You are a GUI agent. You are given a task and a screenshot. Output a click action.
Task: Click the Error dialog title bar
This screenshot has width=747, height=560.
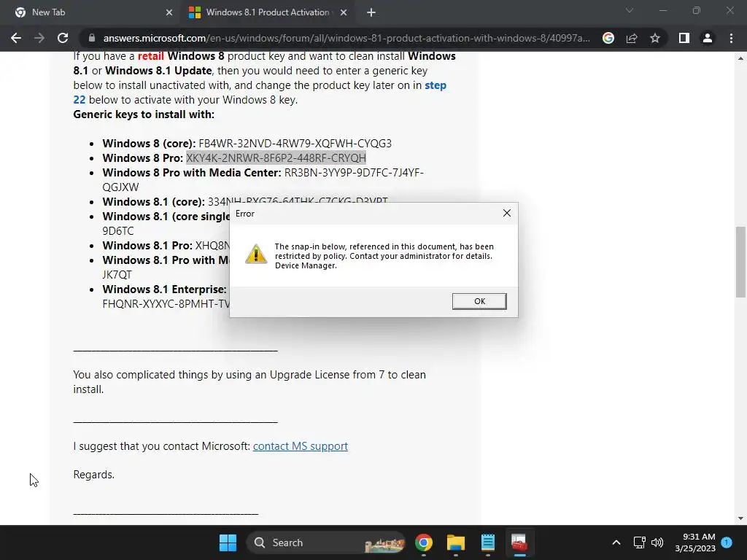coord(365,214)
